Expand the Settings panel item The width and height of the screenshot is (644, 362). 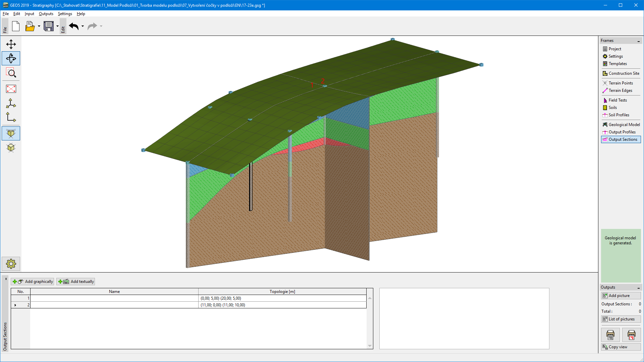tap(615, 56)
